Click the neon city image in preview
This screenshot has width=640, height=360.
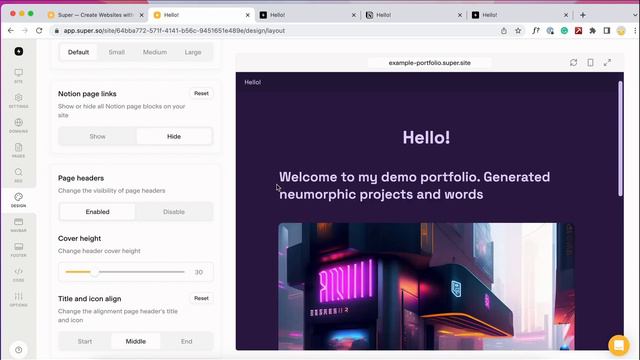(426, 286)
